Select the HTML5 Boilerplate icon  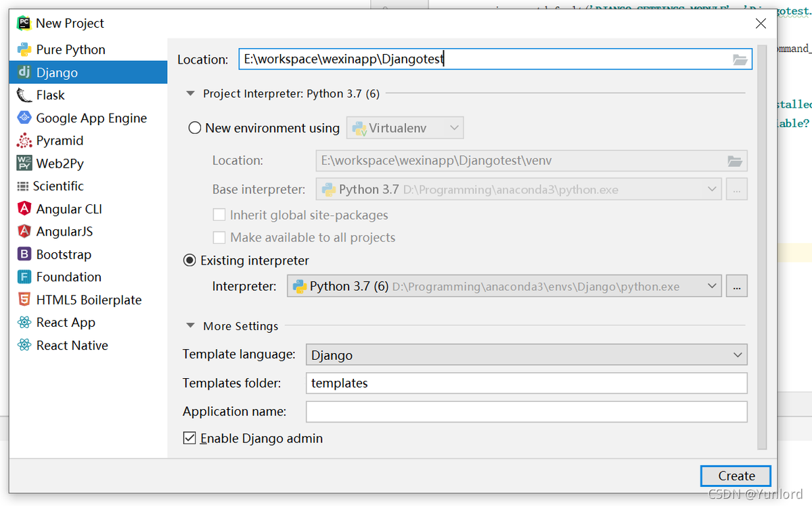tap(24, 300)
